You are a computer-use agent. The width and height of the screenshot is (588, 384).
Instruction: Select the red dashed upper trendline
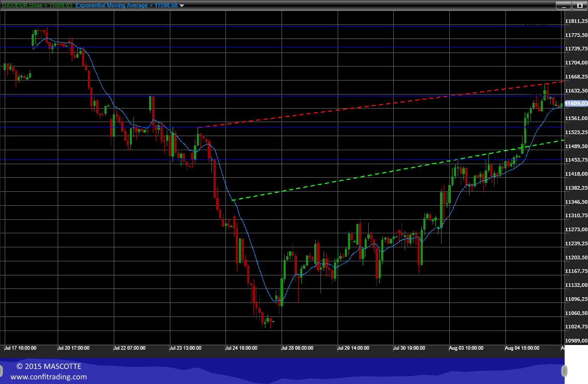380,104
